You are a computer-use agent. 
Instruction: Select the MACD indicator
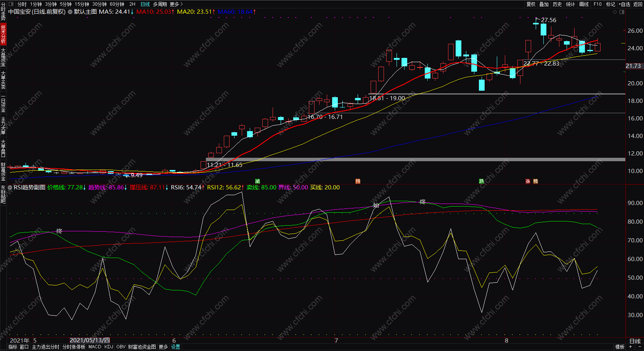pyautogui.click(x=95, y=347)
